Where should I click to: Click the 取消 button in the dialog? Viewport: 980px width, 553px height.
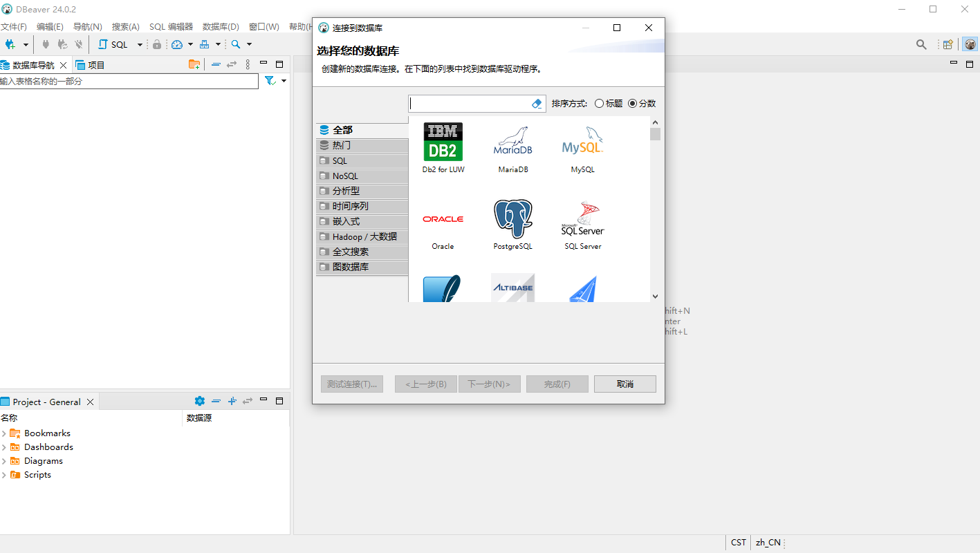point(625,384)
